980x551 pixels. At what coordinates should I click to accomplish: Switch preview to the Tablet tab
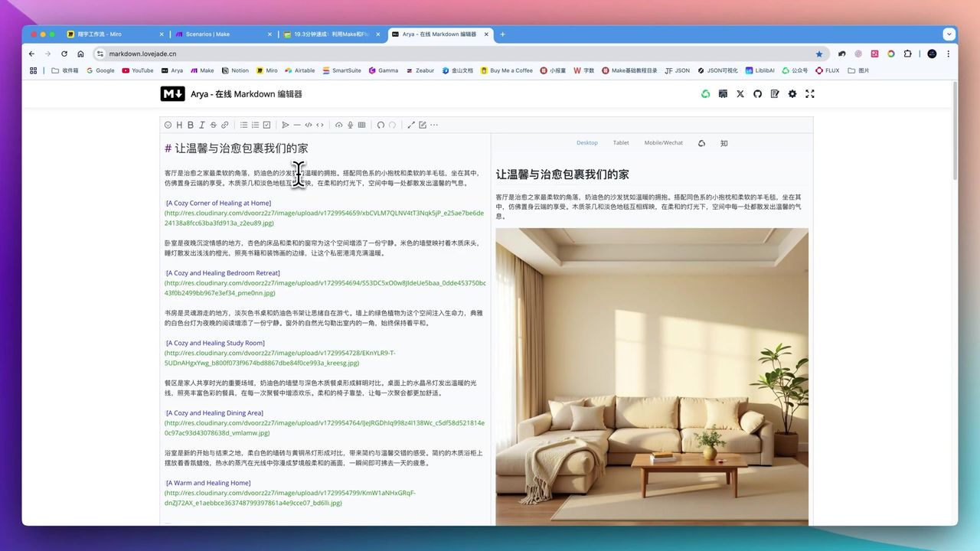[x=621, y=143]
